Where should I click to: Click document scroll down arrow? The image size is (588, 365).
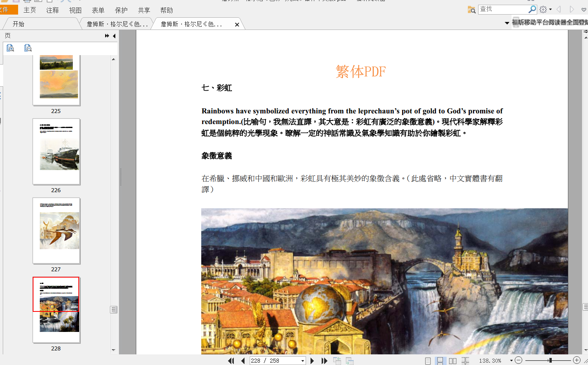click(586, 350)
